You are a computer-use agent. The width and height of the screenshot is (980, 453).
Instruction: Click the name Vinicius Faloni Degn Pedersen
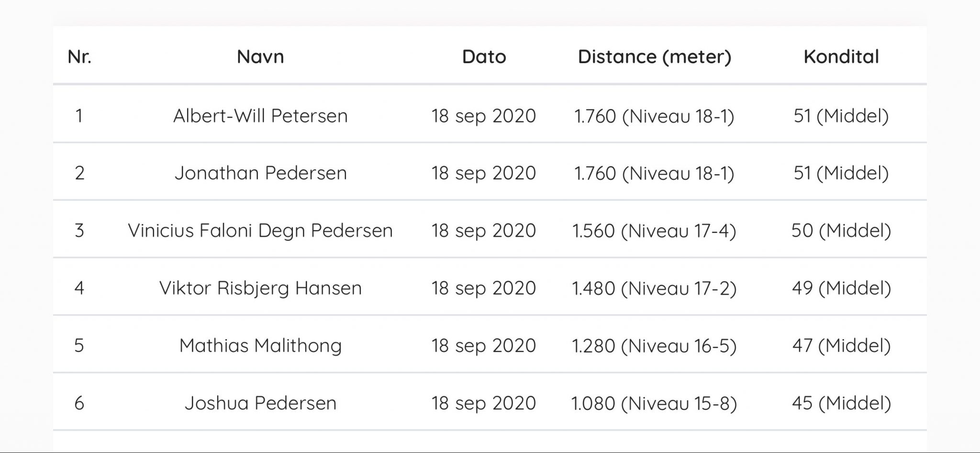pyautogui.click(x=260, y=231)
